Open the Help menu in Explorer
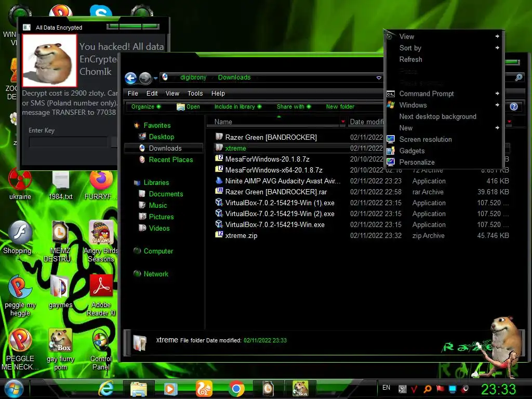This screenshot has height=399, width=532. click(x=218, y=94)
